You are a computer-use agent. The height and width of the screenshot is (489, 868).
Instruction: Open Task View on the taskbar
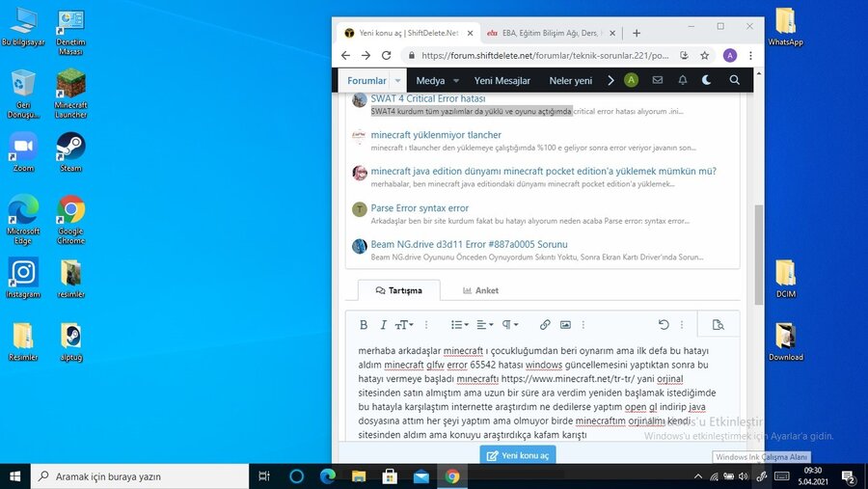(264, 476)
